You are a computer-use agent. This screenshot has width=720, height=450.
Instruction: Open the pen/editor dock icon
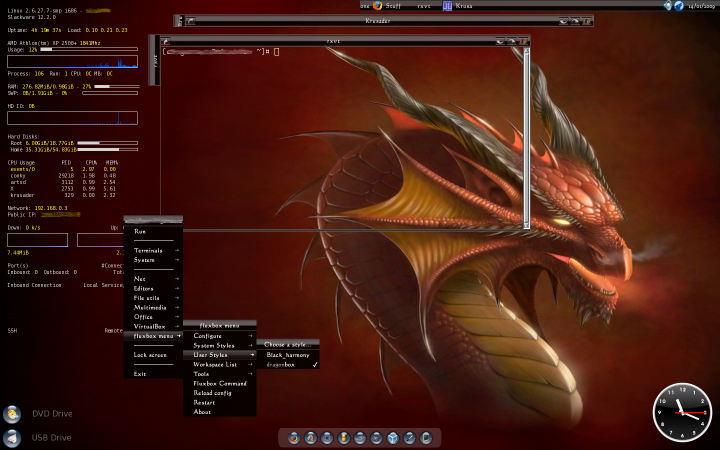tap(410, 438)
